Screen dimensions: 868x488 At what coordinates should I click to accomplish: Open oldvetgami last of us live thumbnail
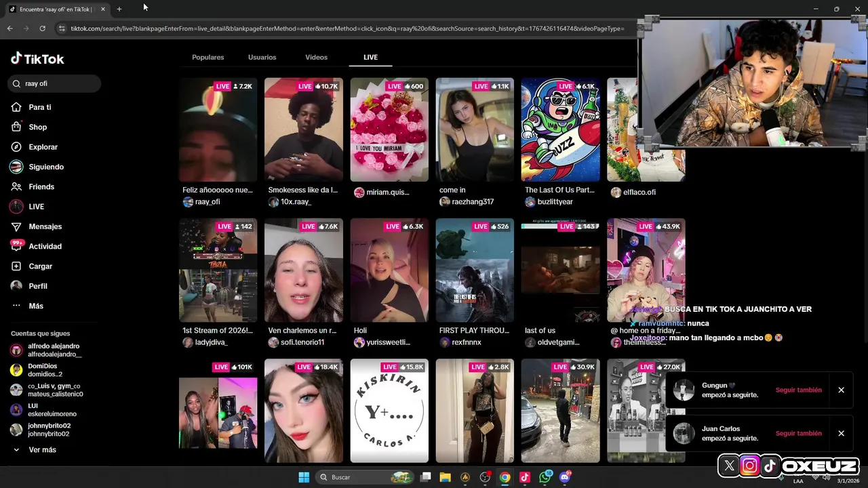560,270
